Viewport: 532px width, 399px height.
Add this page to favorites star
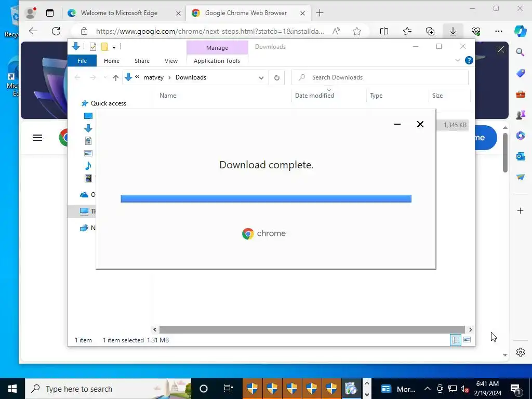pyautogui.click(x=356, y=31)
